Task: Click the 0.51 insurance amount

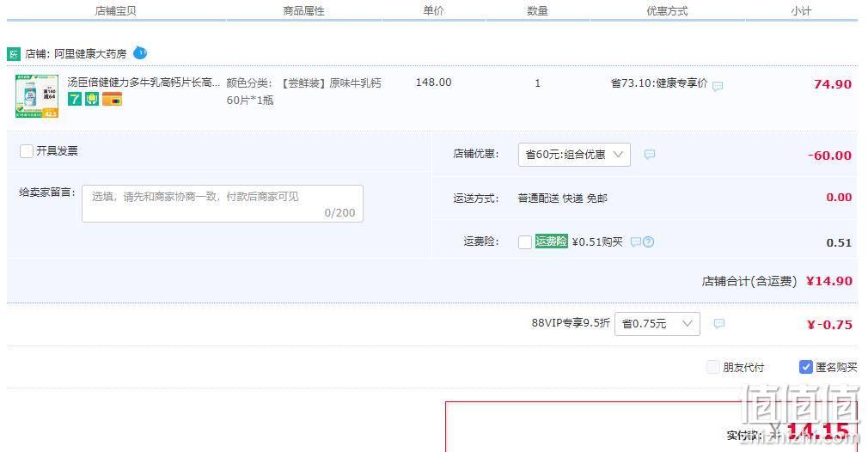Action: (839, 243)
